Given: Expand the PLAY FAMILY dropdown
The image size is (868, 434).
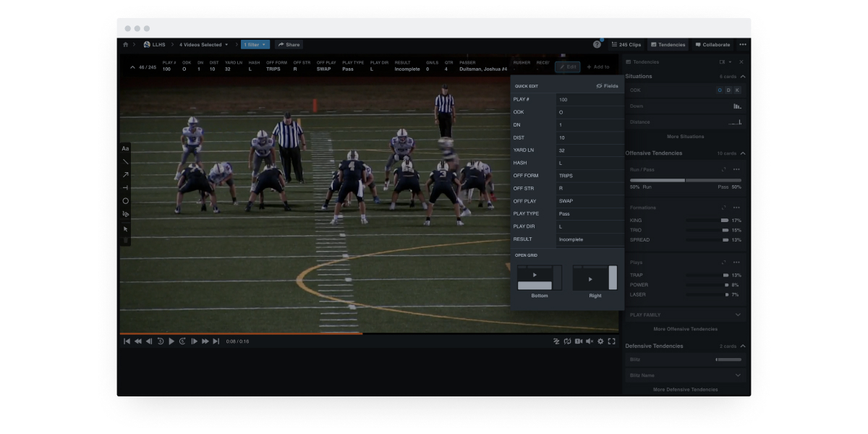Looking at the screenshot, I should [x=738, y=315].
